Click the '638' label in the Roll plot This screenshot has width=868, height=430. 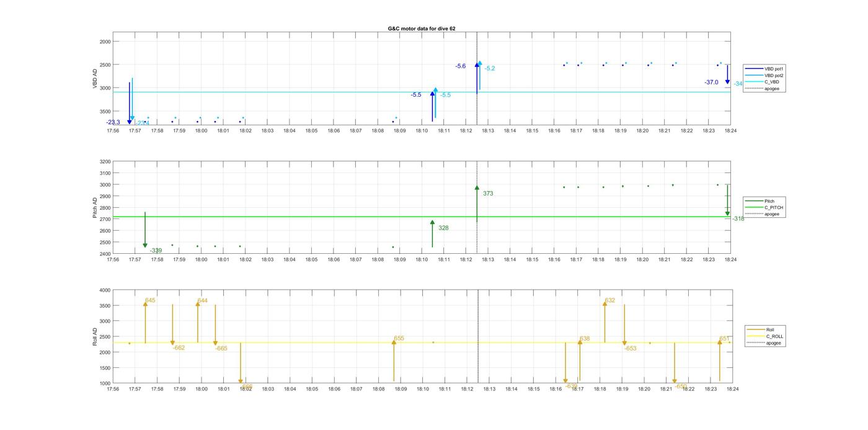click(x=585, y=339)
